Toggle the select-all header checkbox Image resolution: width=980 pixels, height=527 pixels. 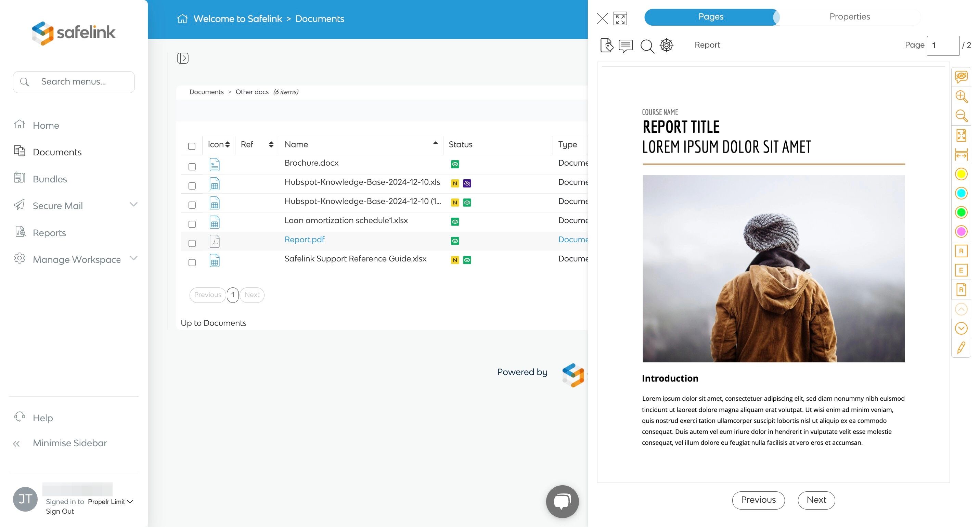tap(192, 146)
